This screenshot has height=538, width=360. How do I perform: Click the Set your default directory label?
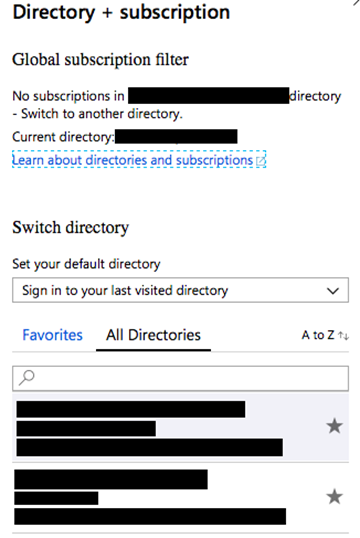click(x=86, y=264)
